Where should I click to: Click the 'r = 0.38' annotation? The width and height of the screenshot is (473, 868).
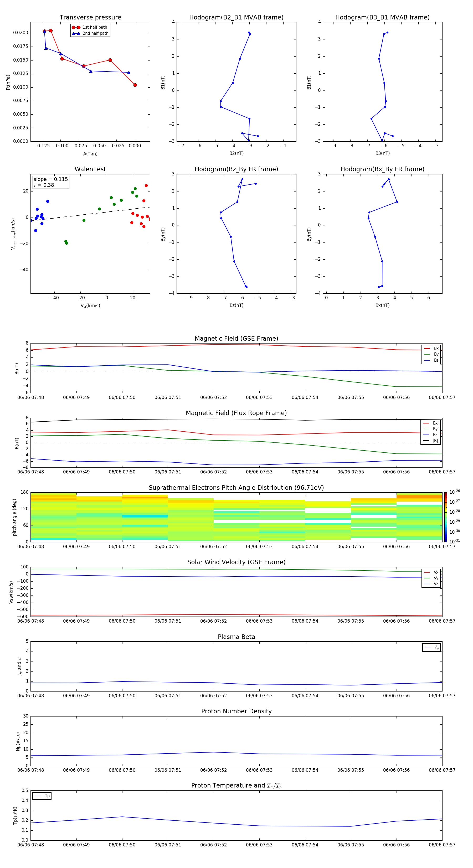[x=44, y=185]
